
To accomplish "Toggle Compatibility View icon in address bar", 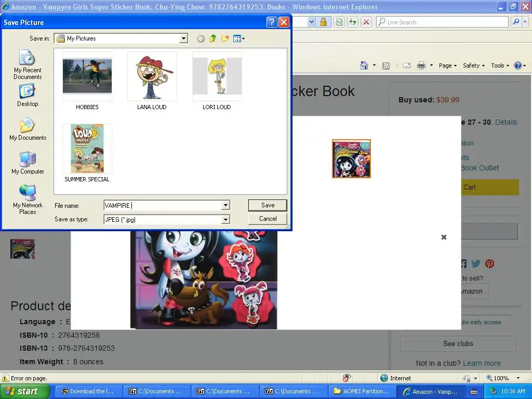I will 339,22.
